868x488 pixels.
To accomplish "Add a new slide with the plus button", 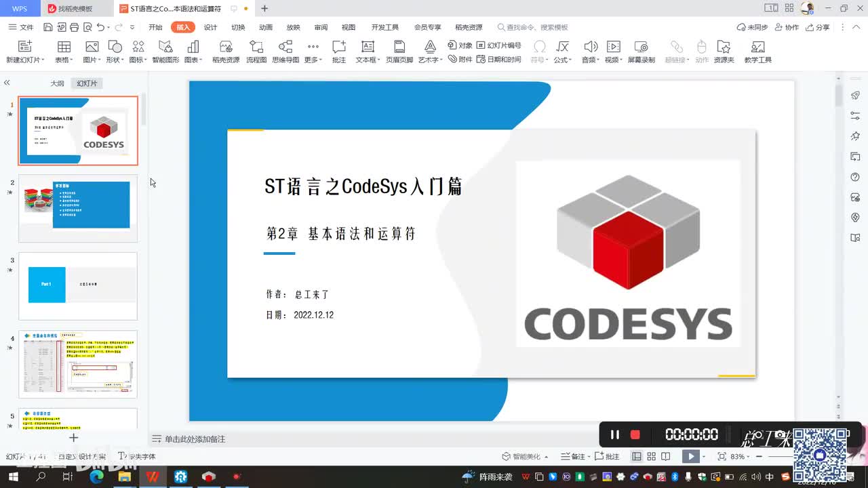I will [x=73, y=438].
